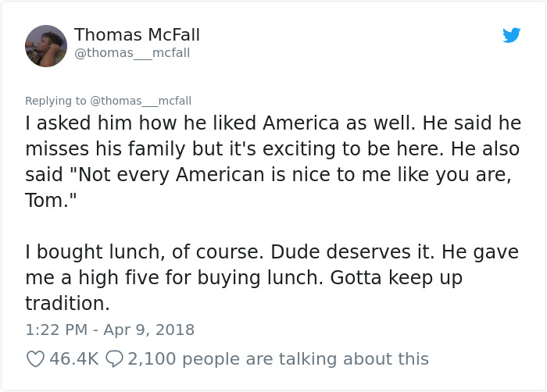Click the reply speech bubble icon
Image resolution: width=547 pixels, height=392 pixels.
click(114, 359)
